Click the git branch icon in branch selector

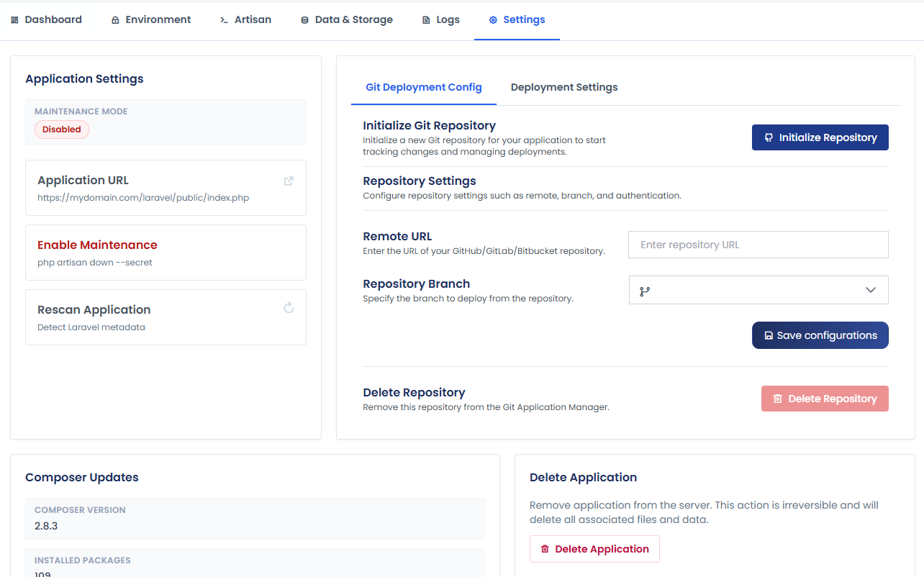pyautogui.click(x=645, y=291)
